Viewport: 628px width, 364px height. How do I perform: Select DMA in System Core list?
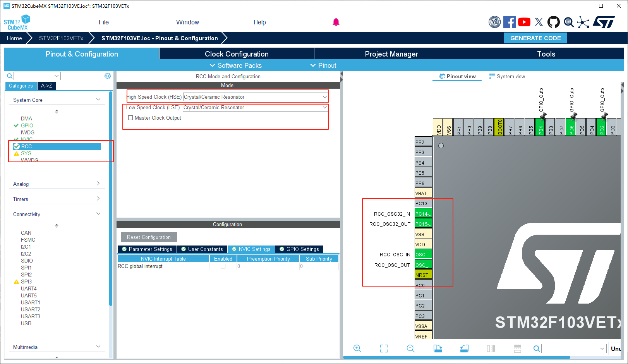(26, 118)
